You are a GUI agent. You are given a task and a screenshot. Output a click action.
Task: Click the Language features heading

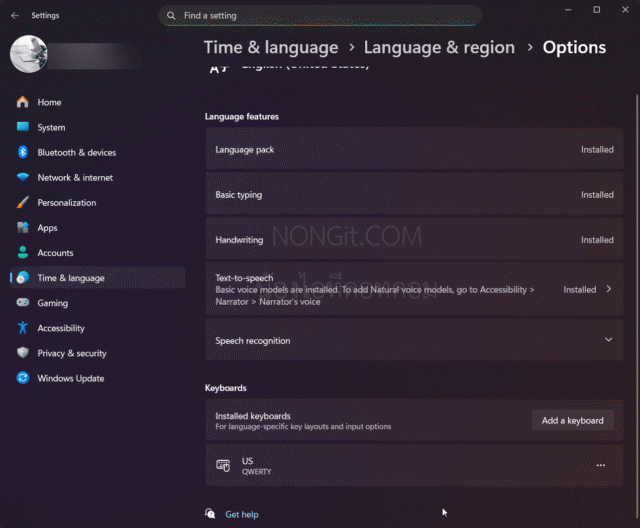242,116
